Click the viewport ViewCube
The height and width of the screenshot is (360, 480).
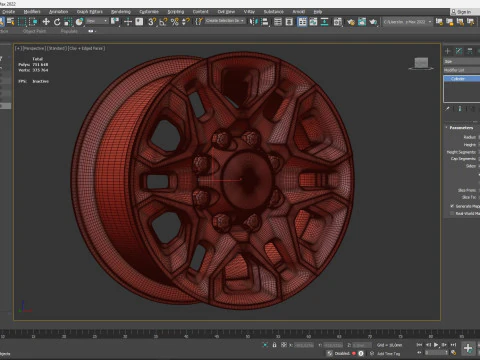[421, 63]
